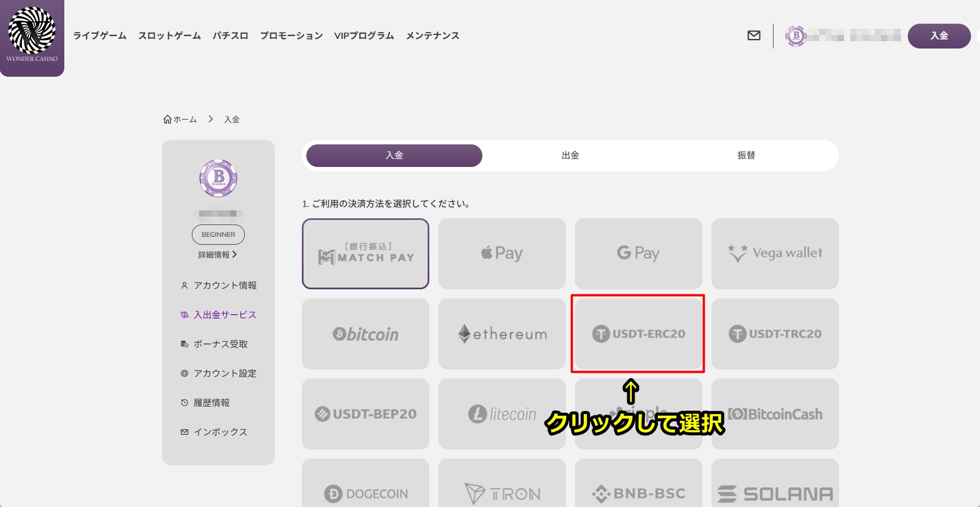Select TRON payment tile
980x507 pixels.
(x=502, y=483)
